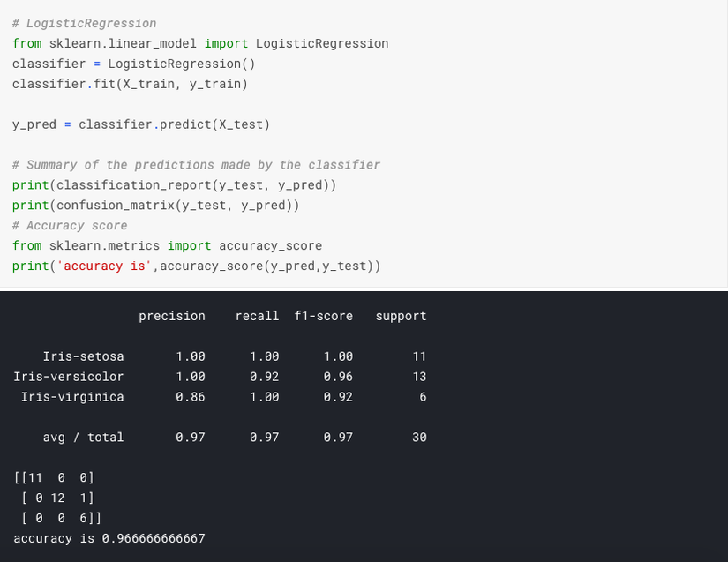This screenshot has width=728, height=562.
Task: Click the "precision" column header in output
Action: click(172, 316)
